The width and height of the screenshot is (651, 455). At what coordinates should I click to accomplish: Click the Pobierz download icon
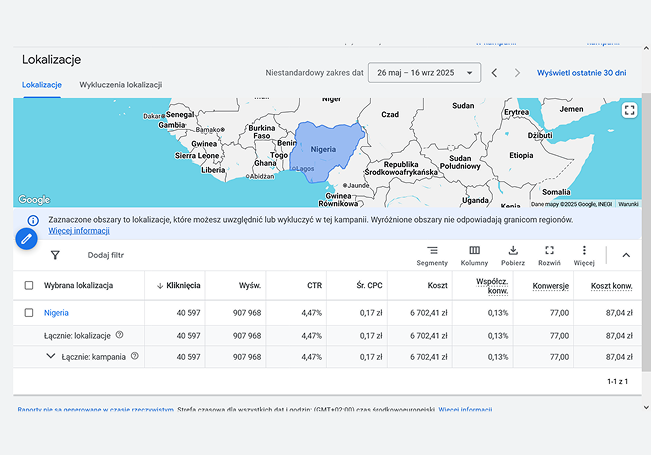[513, 254]
